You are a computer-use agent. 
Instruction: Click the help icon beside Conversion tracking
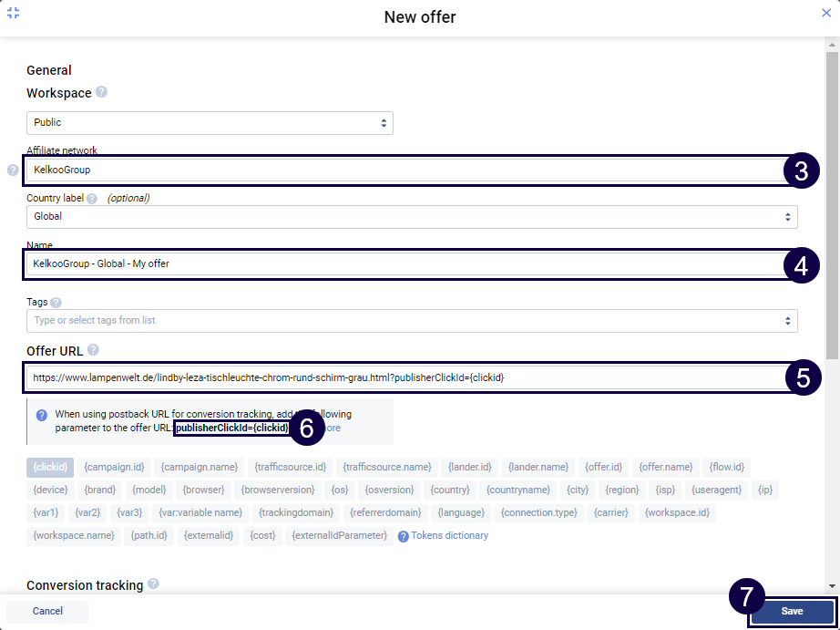coord(153,584)
